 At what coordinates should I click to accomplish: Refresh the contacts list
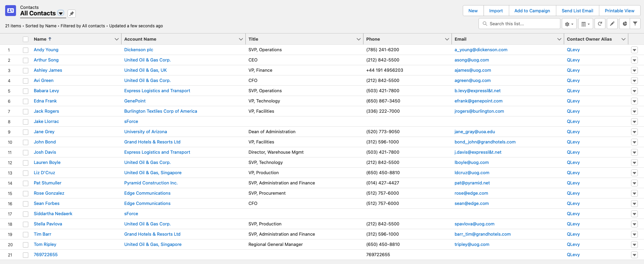[x=600, y=24]
